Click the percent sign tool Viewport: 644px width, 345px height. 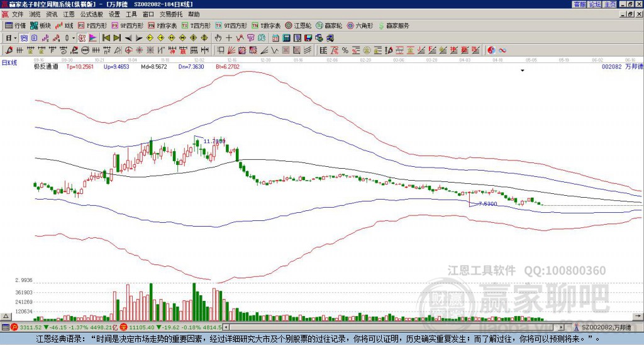pos(345,50)
